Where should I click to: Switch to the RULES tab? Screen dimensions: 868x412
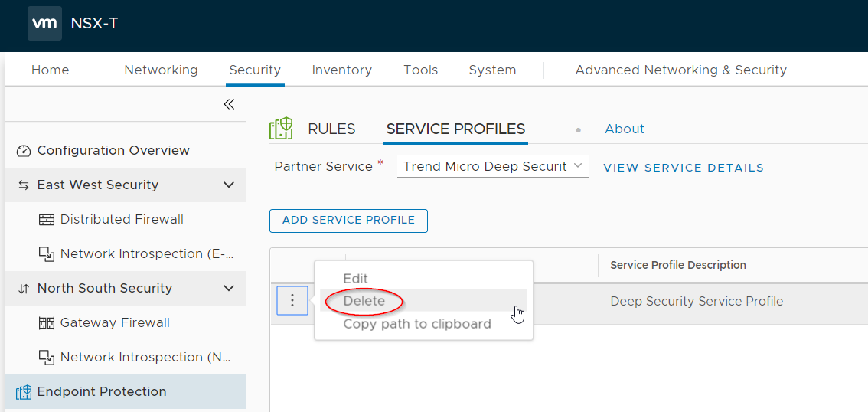331,129
